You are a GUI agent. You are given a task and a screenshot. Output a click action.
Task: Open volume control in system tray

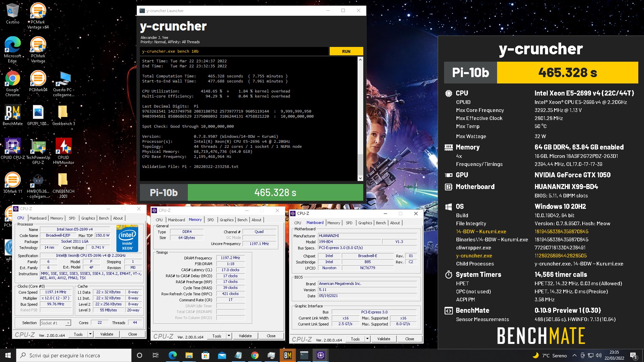599,355
